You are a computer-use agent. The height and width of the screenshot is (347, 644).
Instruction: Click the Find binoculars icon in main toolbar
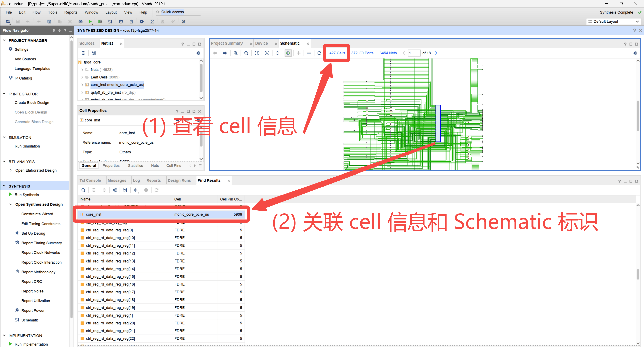80,22
